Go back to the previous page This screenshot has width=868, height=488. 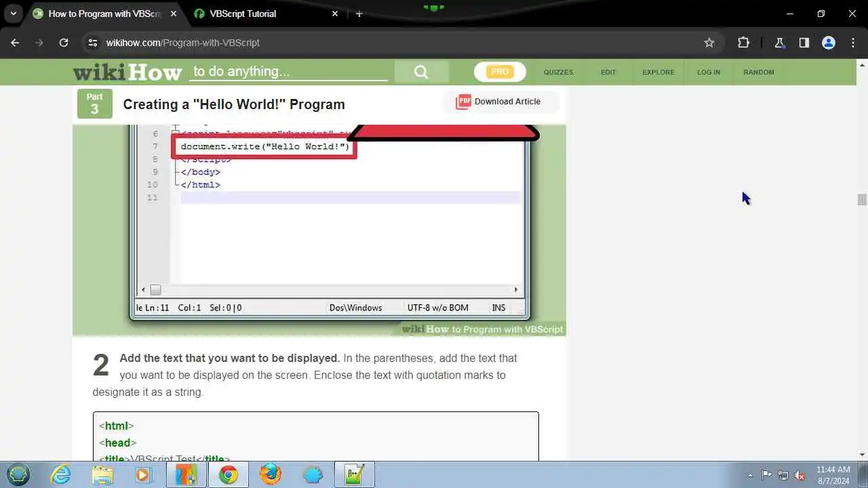[15, 43]
